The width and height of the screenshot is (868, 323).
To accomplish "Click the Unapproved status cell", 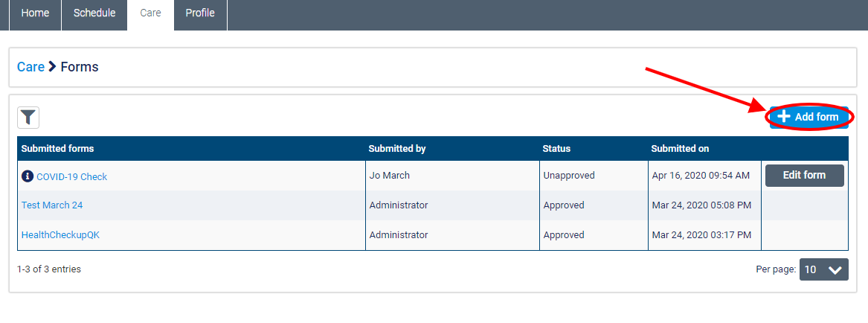I will pyautogui.click(x=569, y=176).
